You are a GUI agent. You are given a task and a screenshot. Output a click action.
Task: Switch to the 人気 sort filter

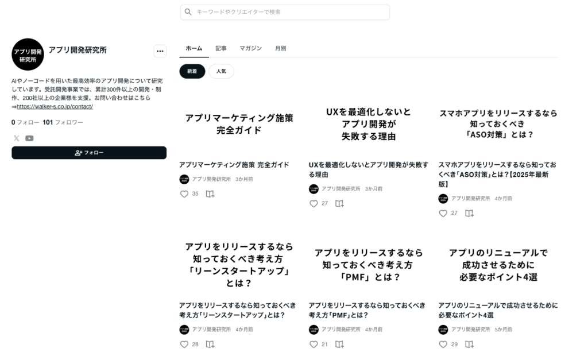pos(221,71)
